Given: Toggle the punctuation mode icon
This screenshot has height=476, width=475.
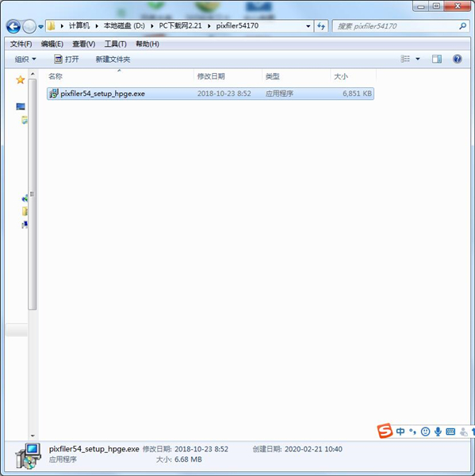Looking at the screenshot, I should pos(412,432).
